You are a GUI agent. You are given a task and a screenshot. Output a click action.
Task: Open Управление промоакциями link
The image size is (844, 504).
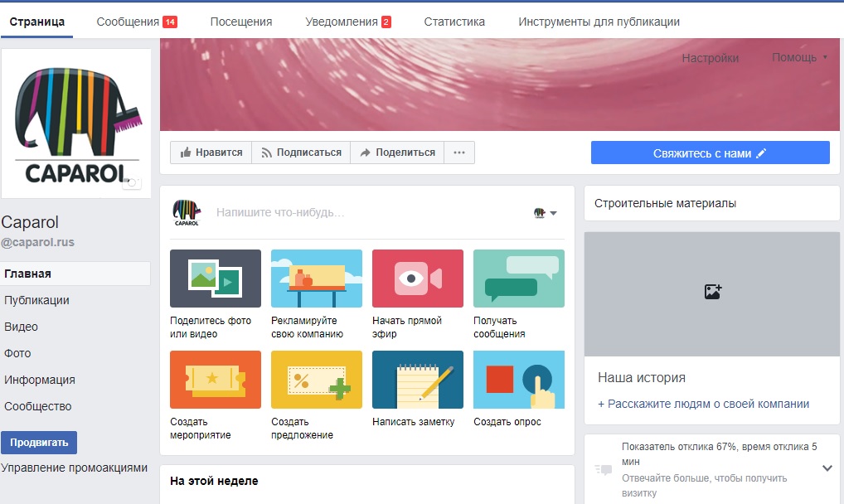click(75, 468)
